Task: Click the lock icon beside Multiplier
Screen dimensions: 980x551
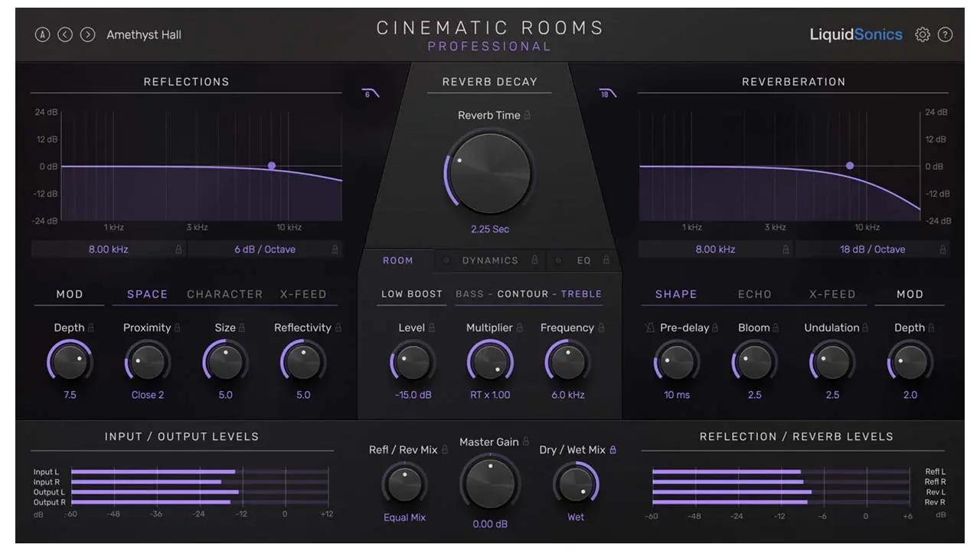Action: (x=520, y=328)
